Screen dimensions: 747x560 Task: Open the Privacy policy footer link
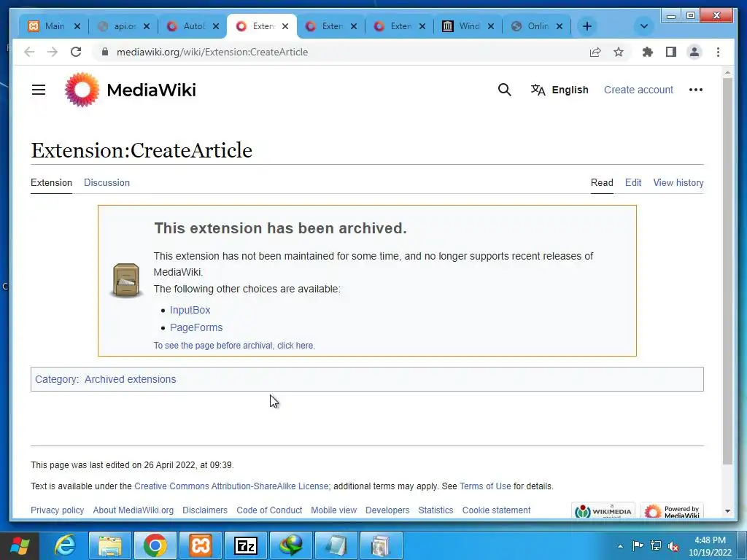[57, 510]
